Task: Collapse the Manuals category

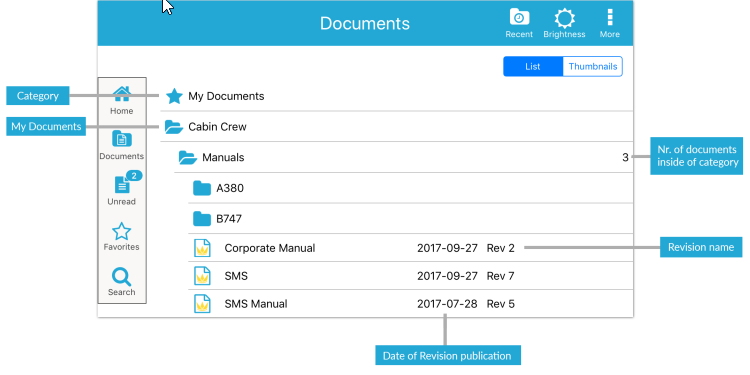Action: click(x=404, y=157)
